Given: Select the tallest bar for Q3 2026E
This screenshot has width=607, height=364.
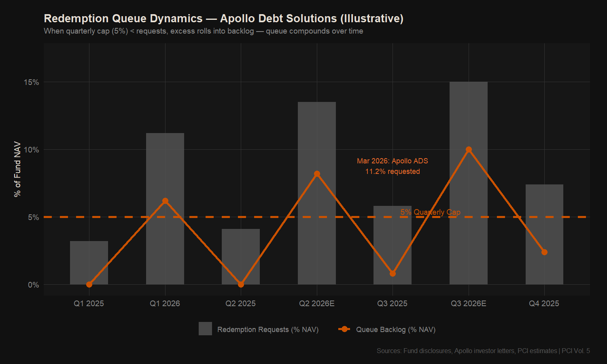Looking at the screenshot, I should (469, 113).
